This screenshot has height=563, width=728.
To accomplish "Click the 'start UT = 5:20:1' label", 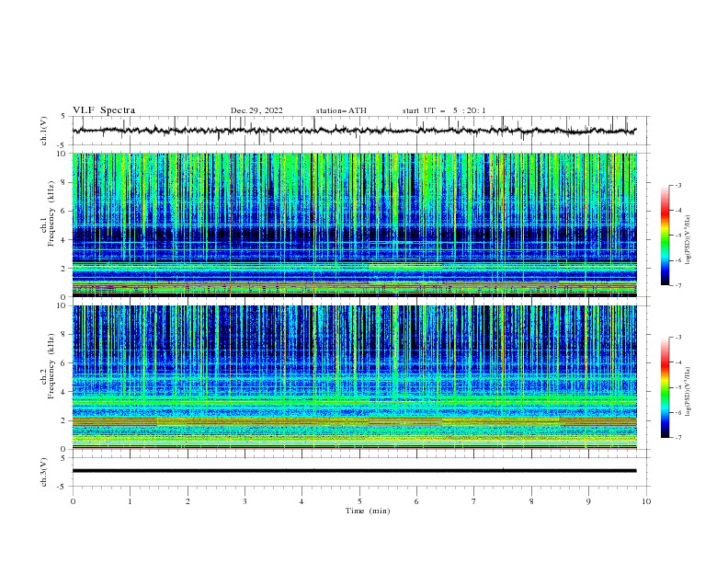I will point(443,110).
